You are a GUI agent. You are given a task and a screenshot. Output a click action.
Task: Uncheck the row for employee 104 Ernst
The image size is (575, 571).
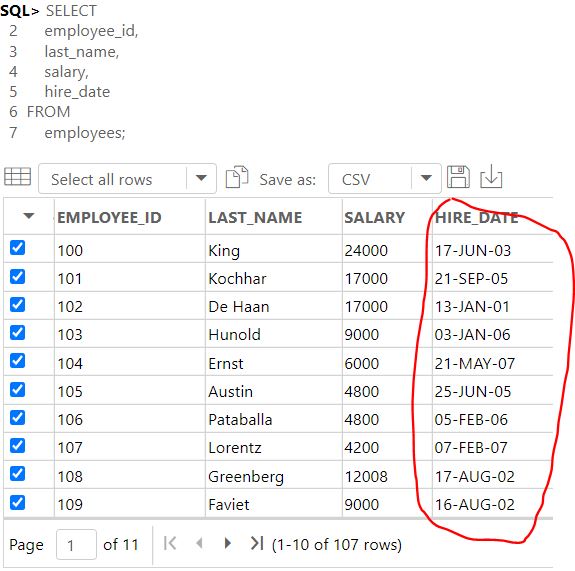17,361
